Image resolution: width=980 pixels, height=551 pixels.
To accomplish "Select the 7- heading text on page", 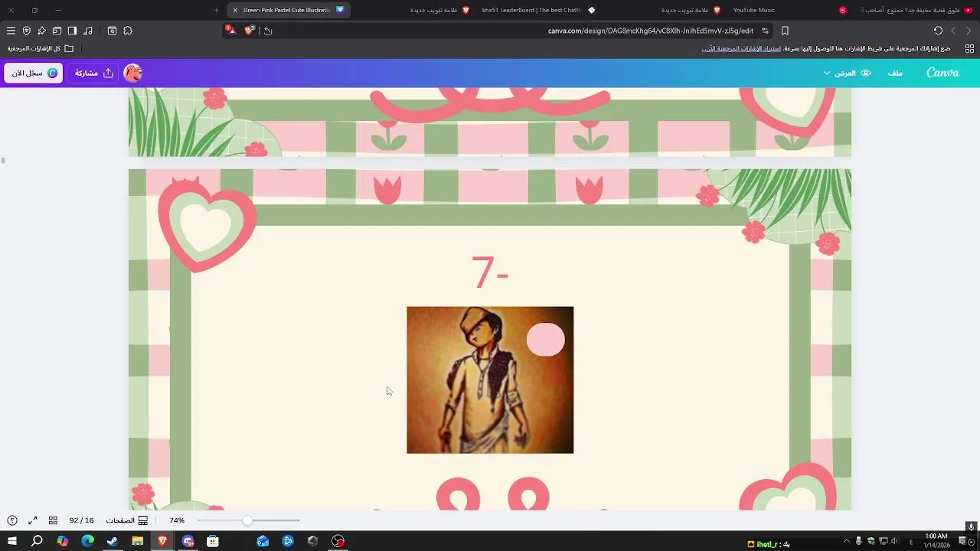I will 490,272.
